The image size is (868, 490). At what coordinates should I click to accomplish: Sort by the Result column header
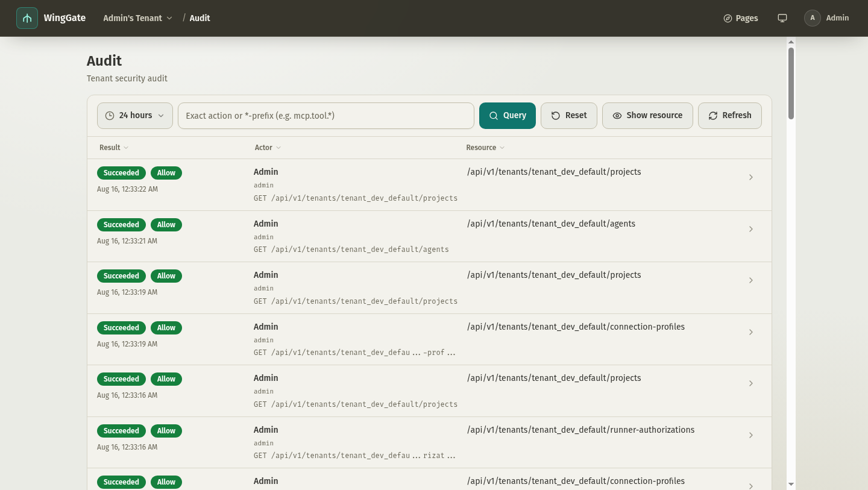[114, 148]
